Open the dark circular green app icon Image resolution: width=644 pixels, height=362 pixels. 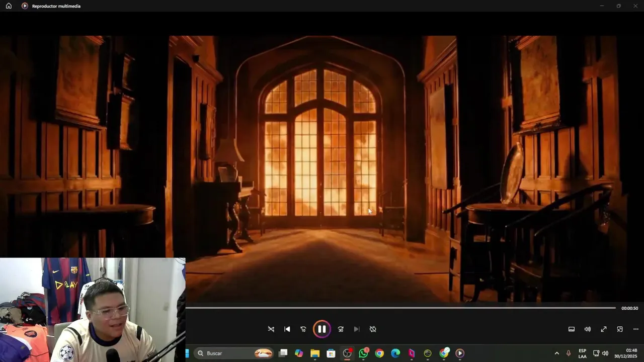click(x=428, y=353)
